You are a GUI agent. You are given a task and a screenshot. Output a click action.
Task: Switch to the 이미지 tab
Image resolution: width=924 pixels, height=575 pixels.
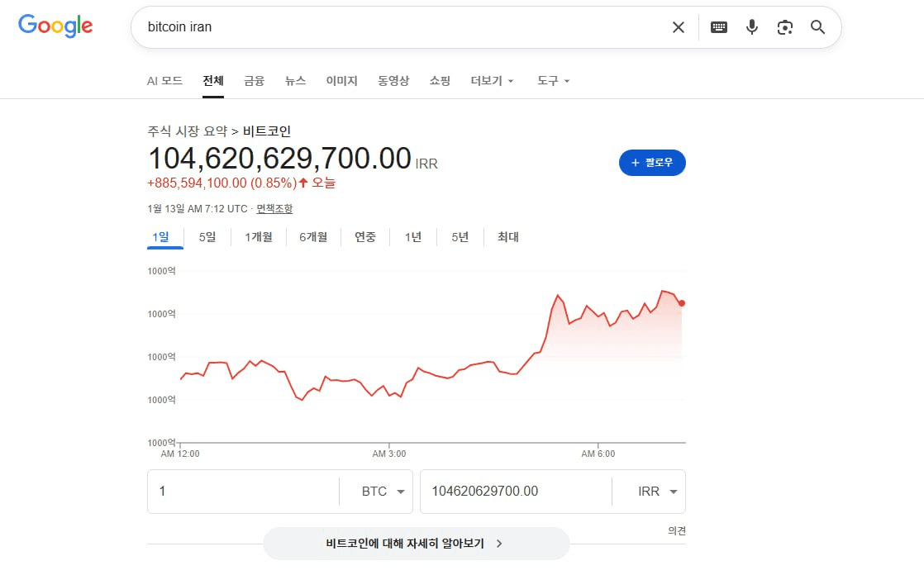(x=341, y=81)
